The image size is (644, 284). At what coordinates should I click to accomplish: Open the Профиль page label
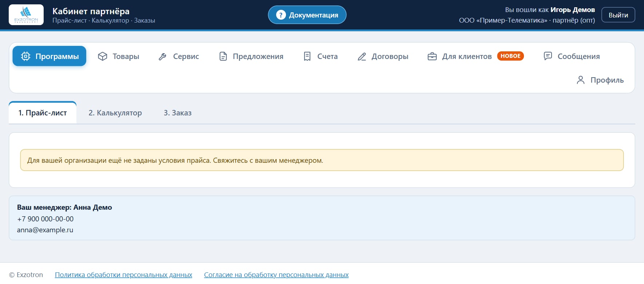coord(607,80)
